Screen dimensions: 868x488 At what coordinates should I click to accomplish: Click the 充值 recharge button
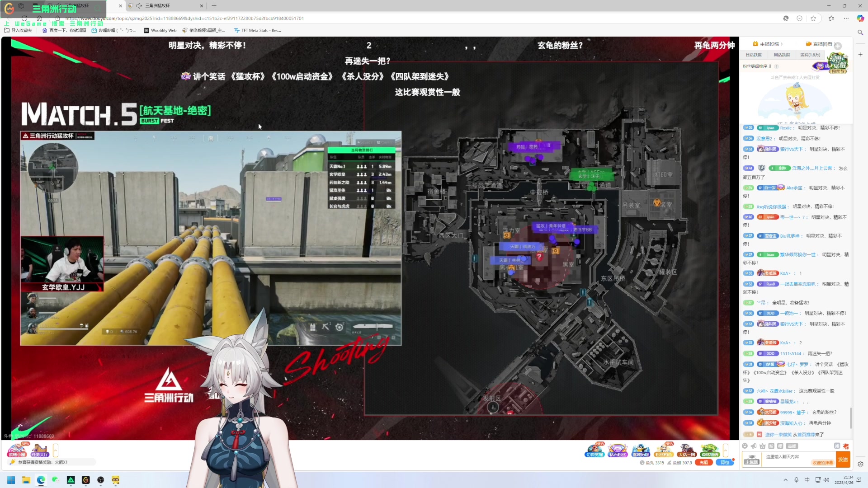point(704,463)
